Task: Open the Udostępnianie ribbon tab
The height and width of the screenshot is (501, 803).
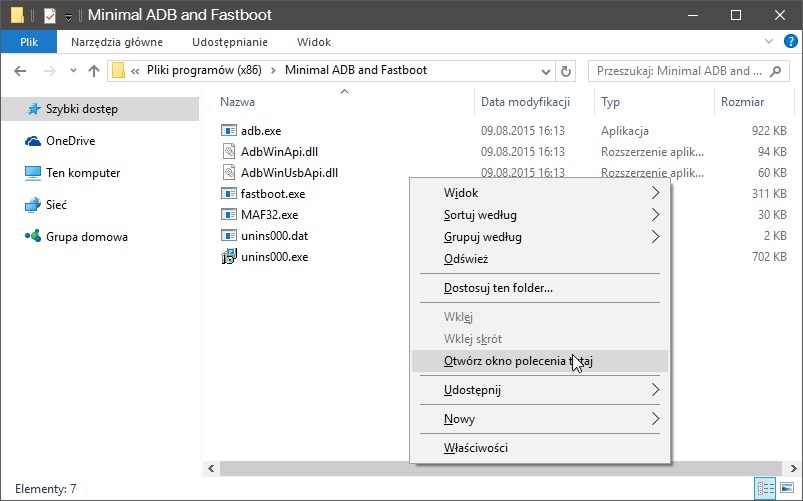Action: pos(230,42)
